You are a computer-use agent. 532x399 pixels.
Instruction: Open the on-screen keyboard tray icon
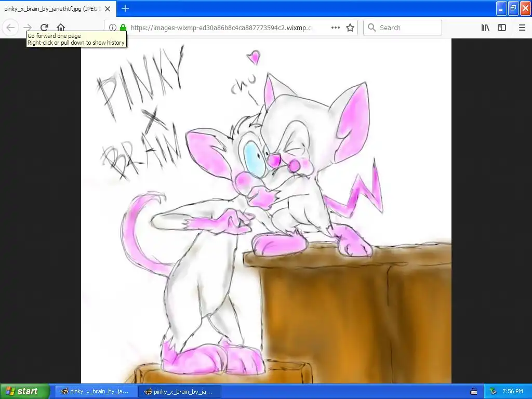(474, 392)
